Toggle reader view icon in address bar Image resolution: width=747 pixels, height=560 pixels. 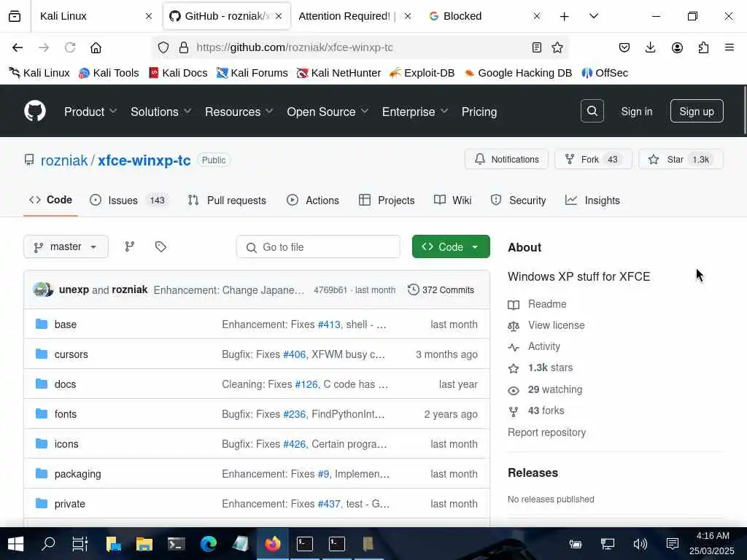pos(536,47)
